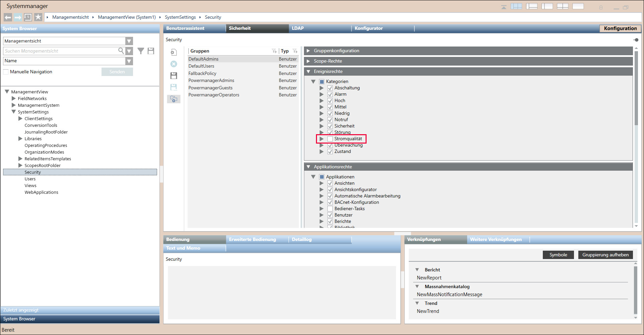Check the Stromqualität checkbox
Screen dimensions: 644x335
[x=330, y=139]
